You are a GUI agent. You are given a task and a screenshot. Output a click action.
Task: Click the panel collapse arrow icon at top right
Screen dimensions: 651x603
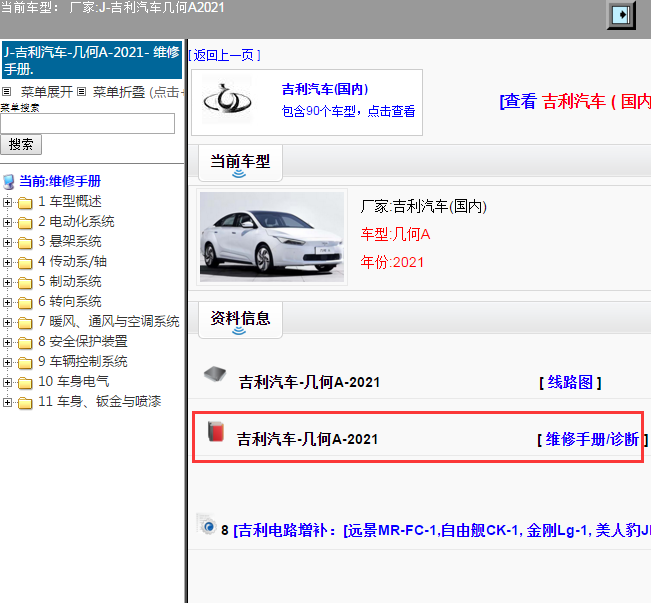pos(621,15)
